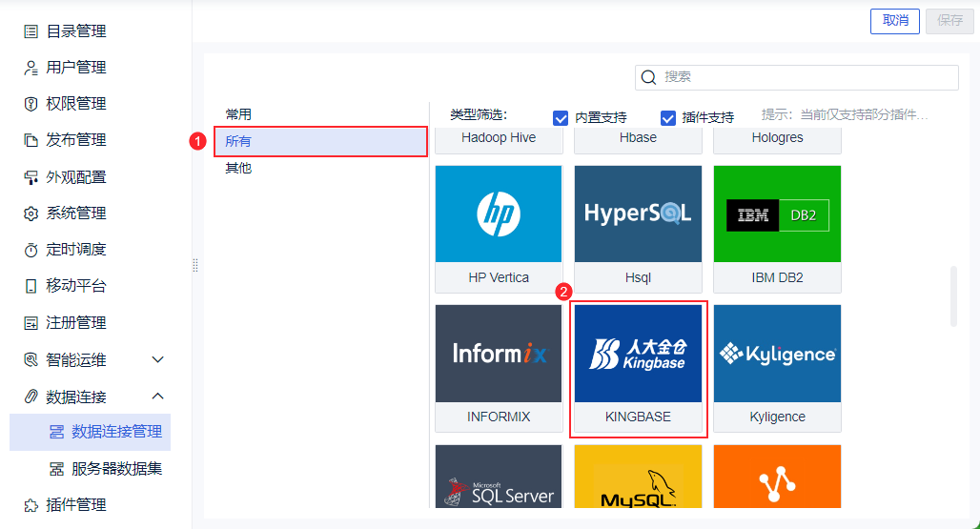Select the Kingbase logo tile
980x529 pixels.
coord(638,354)
